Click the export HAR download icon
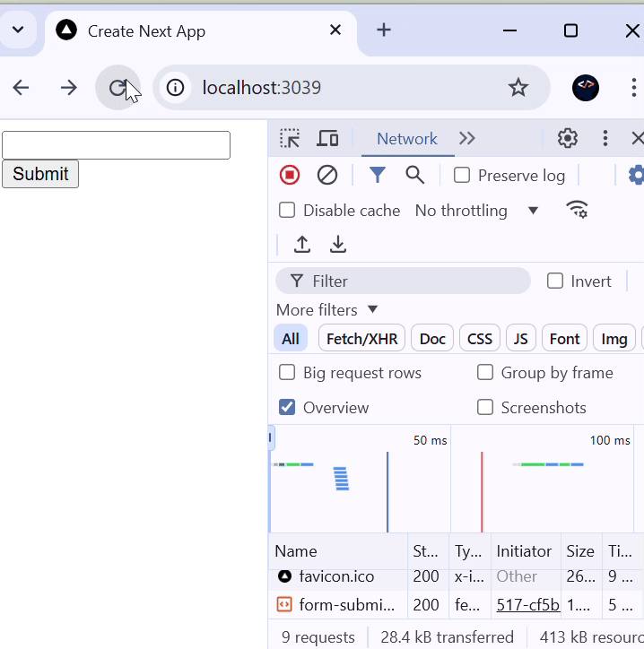Screen dimensions: 644x649 [338, 245]
